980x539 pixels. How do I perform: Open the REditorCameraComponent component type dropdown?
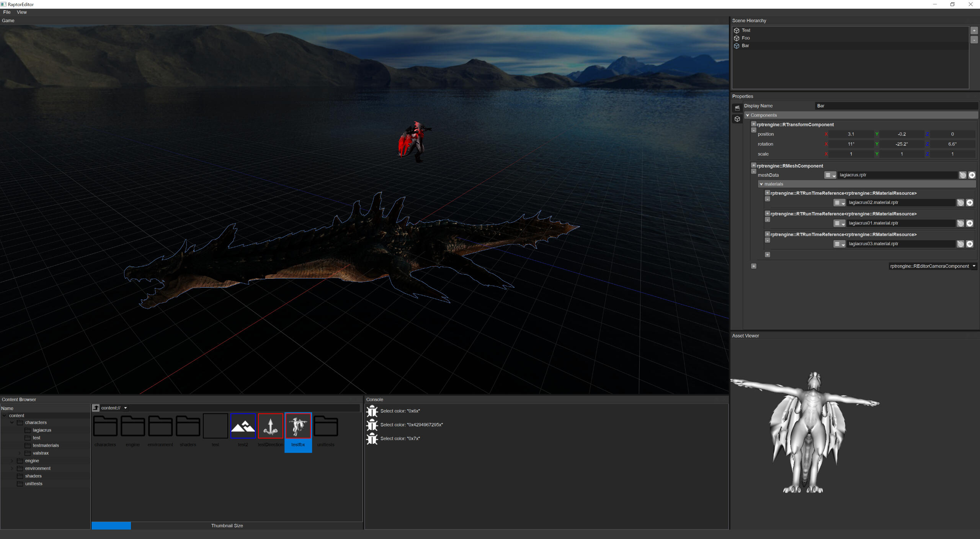click(933, 266)
